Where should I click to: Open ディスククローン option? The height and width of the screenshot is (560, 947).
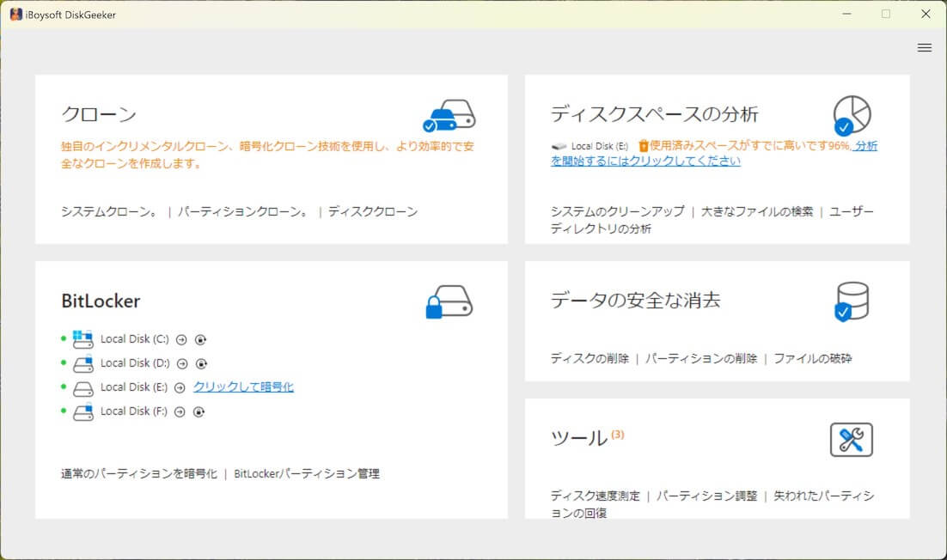[x=373, y=212]
